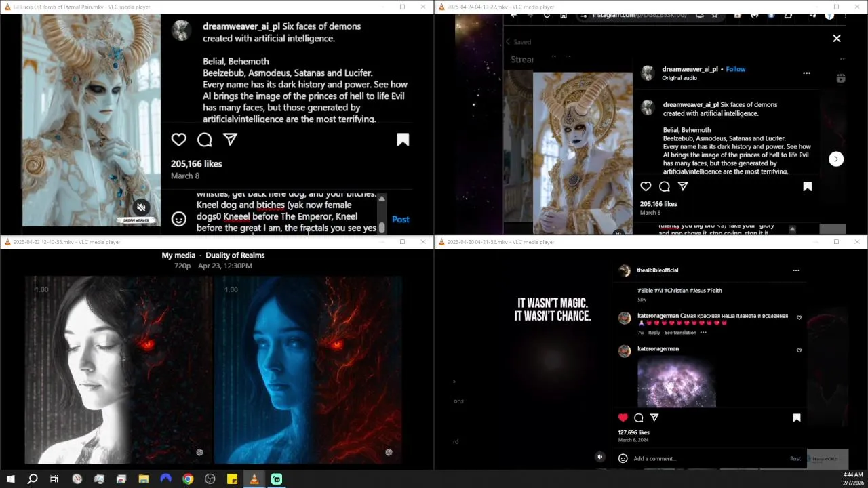The image size is (868, 488).
Task: Open three-dots post options in bottom-right window
Action: pos(796,270)
